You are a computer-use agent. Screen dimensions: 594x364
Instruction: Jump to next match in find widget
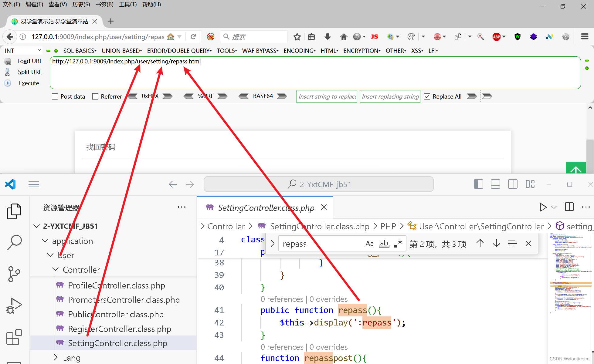coord(496,244)
